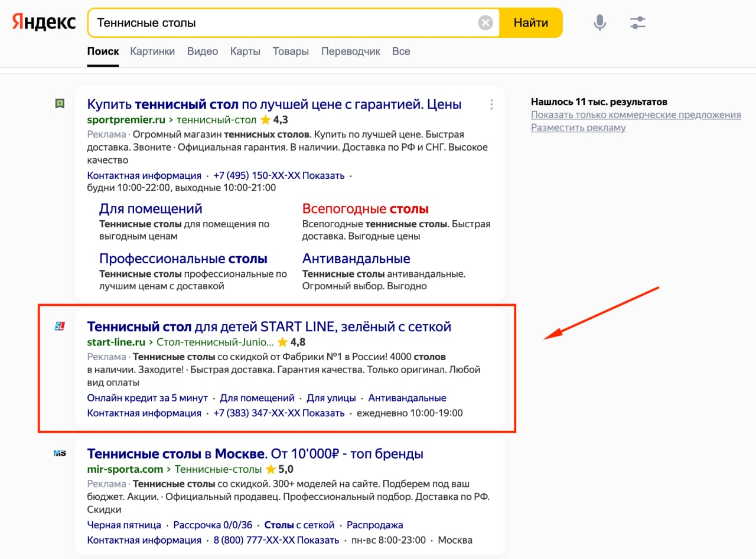
Task: Click the sportpremier.ru green favicon
Action: click(x=60, y=104)
